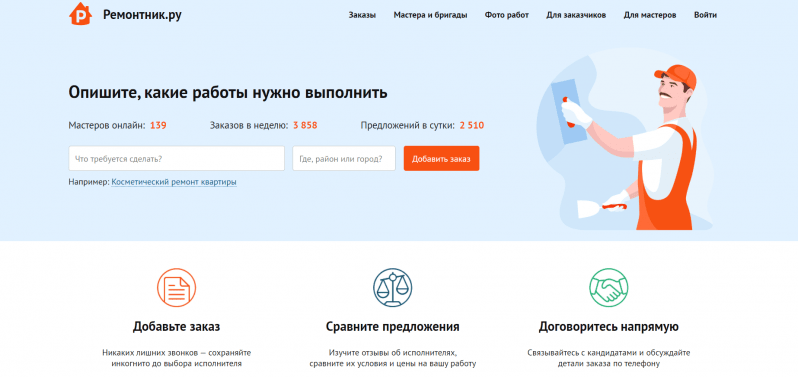
Task: Click the 3 858 weekly orders value
Action: (x=305, y=125)
